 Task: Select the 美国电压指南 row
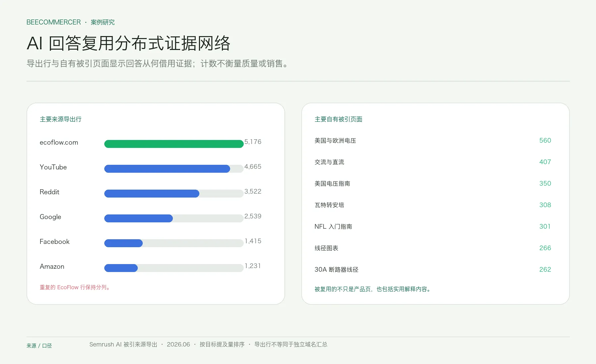tap(433, 184)
